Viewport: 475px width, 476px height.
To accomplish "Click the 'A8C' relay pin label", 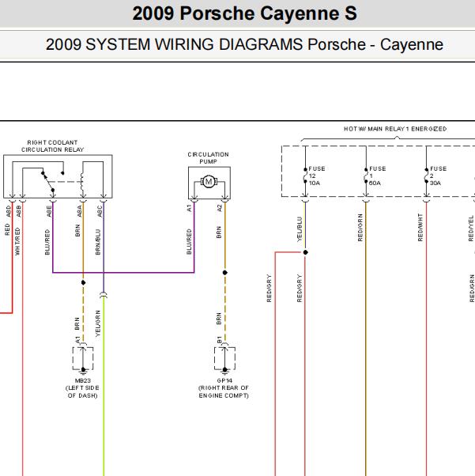I will point(100,211).
